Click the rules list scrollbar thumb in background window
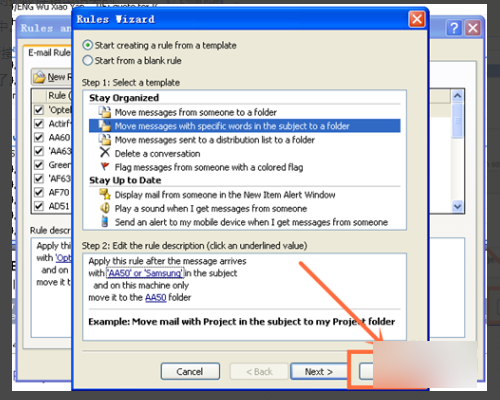This screenshot has width=500, height=400. [457, 120]
